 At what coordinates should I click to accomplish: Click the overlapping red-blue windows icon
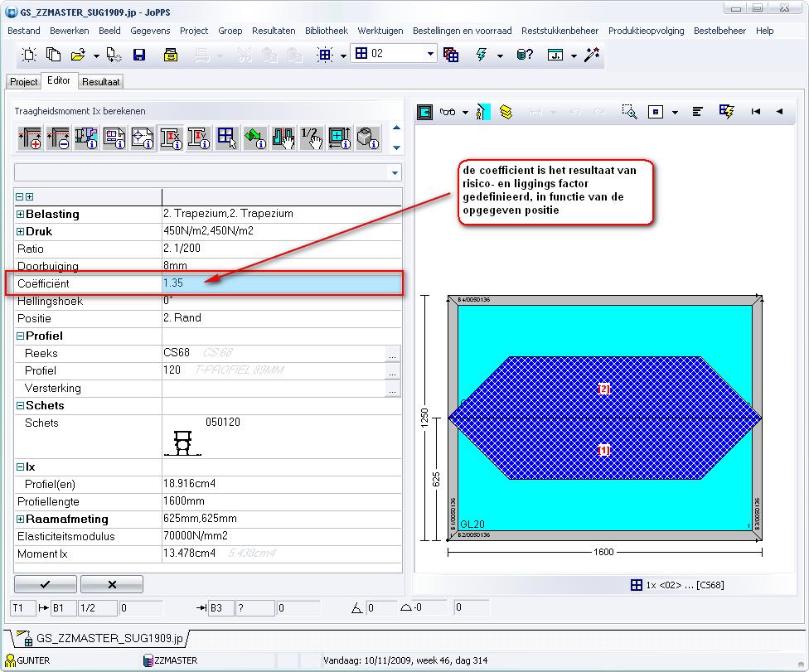click(451, 55)
